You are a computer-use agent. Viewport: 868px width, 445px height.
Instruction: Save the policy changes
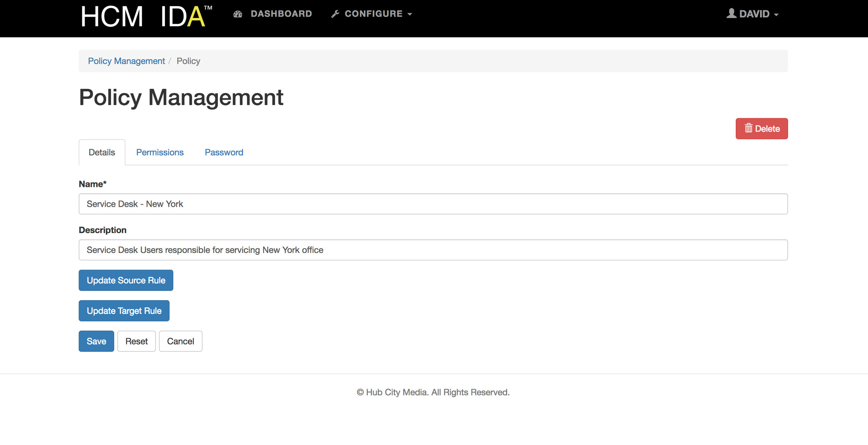[96, 341]
